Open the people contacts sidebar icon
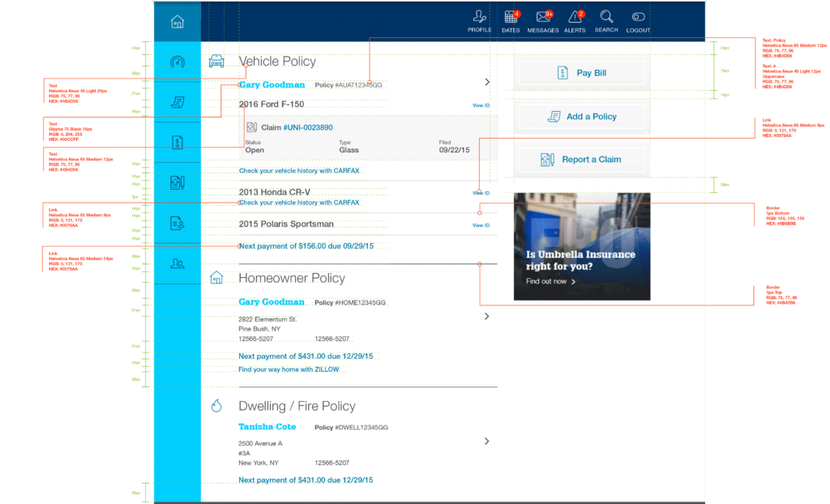 (178, 263)
